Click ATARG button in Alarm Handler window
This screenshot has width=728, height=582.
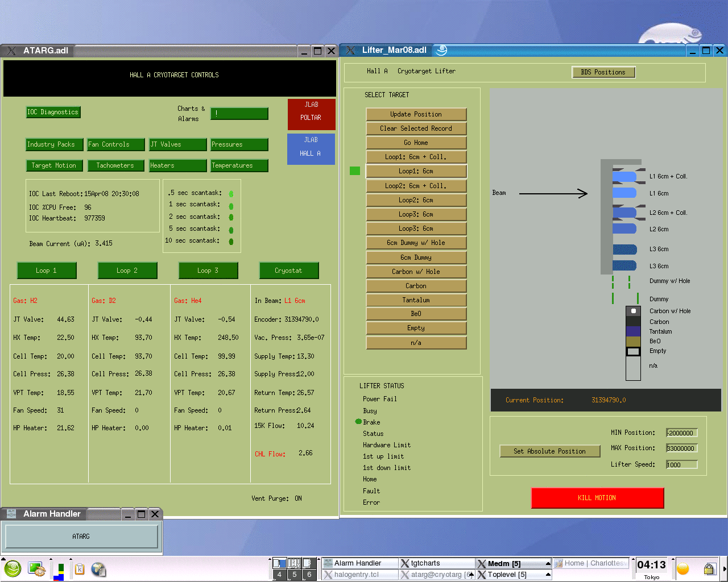click(x=81, y=537)
